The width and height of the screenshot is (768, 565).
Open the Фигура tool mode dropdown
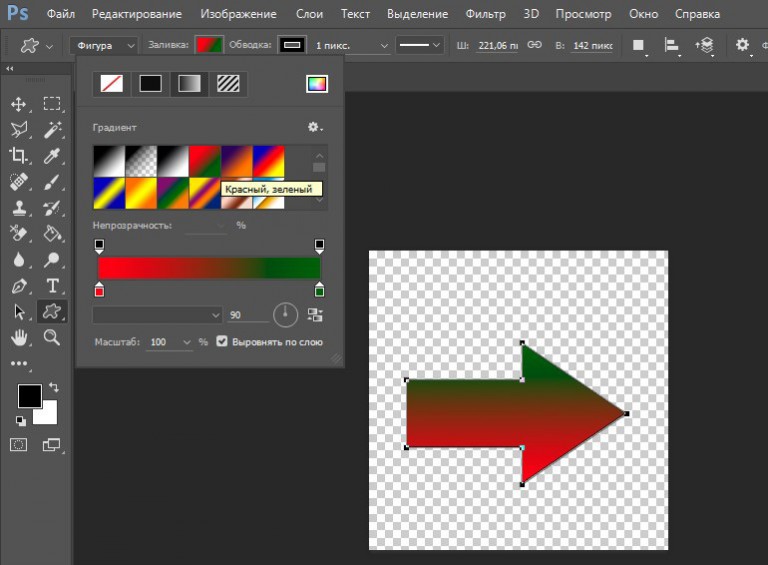[x=104, y=46]
